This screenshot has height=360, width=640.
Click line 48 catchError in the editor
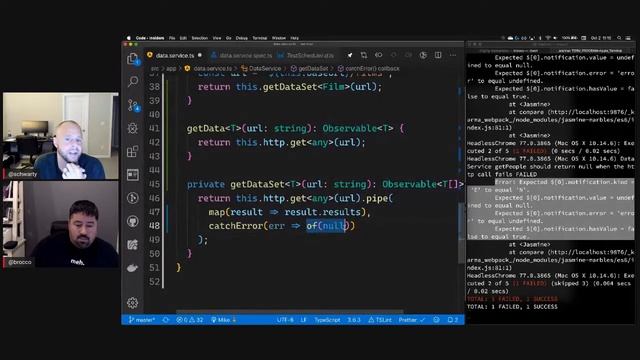[282, 226]
